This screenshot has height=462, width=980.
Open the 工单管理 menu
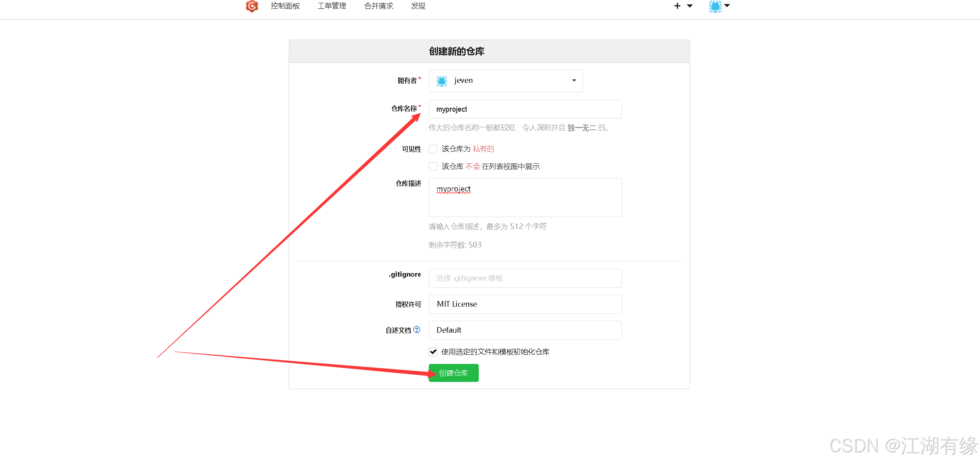coord(332,6)
